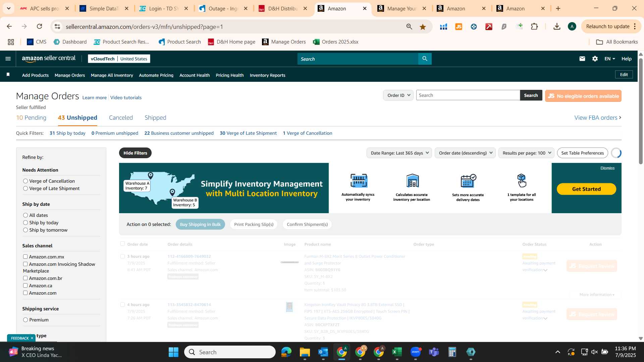Select Ship by today radio option
Viewport: 644px width, 362px height.
[25, 223]
